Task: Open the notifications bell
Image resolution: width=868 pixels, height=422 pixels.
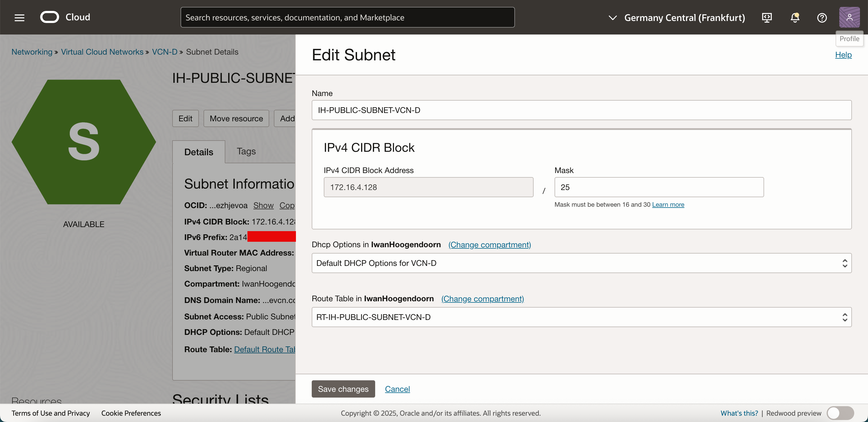Action: (795, 18)
